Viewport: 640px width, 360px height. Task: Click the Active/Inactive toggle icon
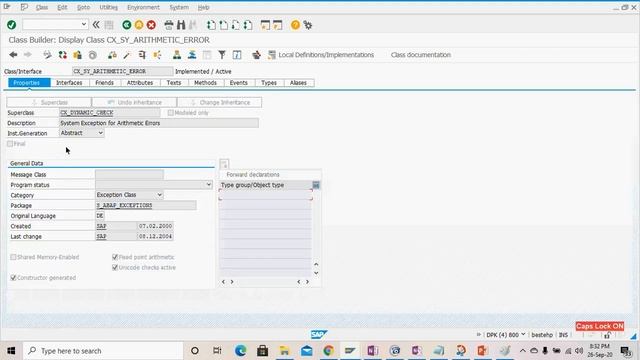pos(62,55)
